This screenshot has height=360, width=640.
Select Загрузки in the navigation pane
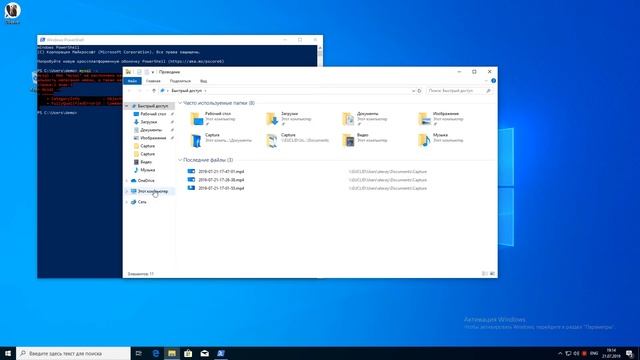coord(149,122)
